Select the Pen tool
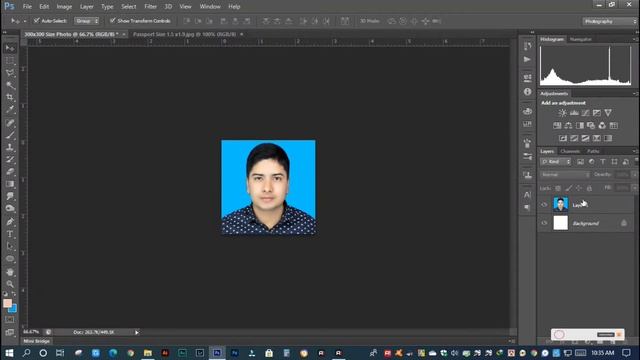 pyautogui.click(x=10, y=222)
